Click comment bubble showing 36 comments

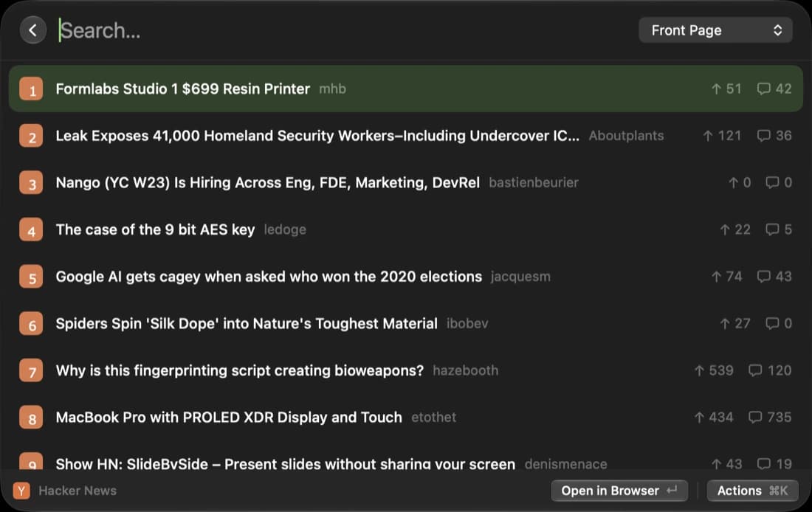click(763, 136)
